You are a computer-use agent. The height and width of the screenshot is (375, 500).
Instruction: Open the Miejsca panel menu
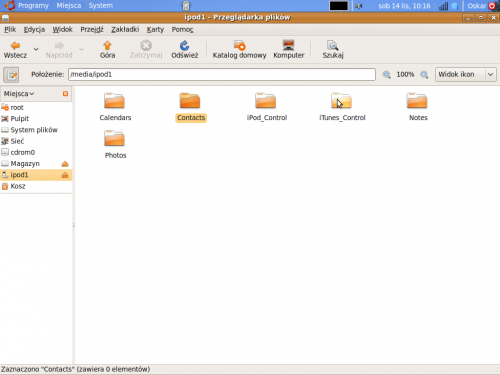(69, 6)
